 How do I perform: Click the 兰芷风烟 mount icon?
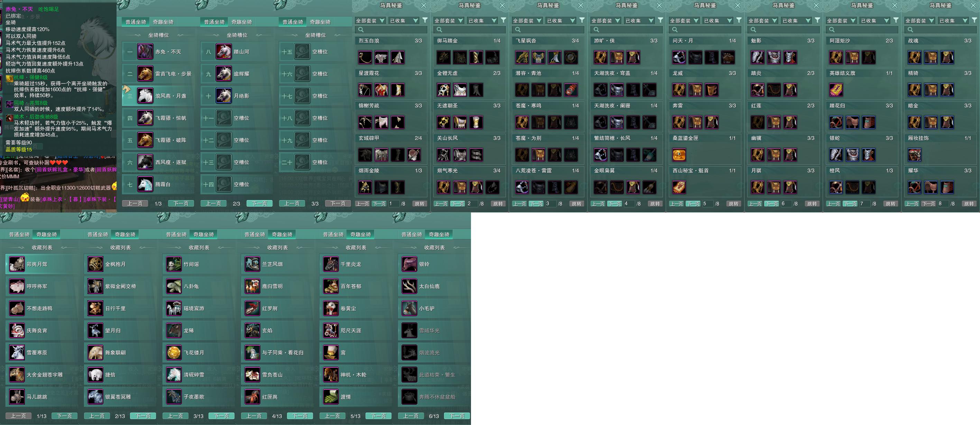(x=252, y=264)
